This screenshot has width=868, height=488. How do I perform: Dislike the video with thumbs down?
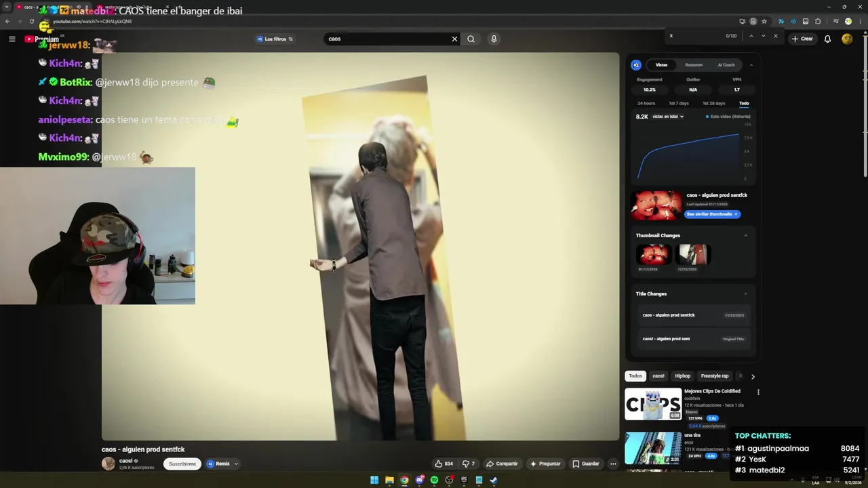tap(469, 464)
